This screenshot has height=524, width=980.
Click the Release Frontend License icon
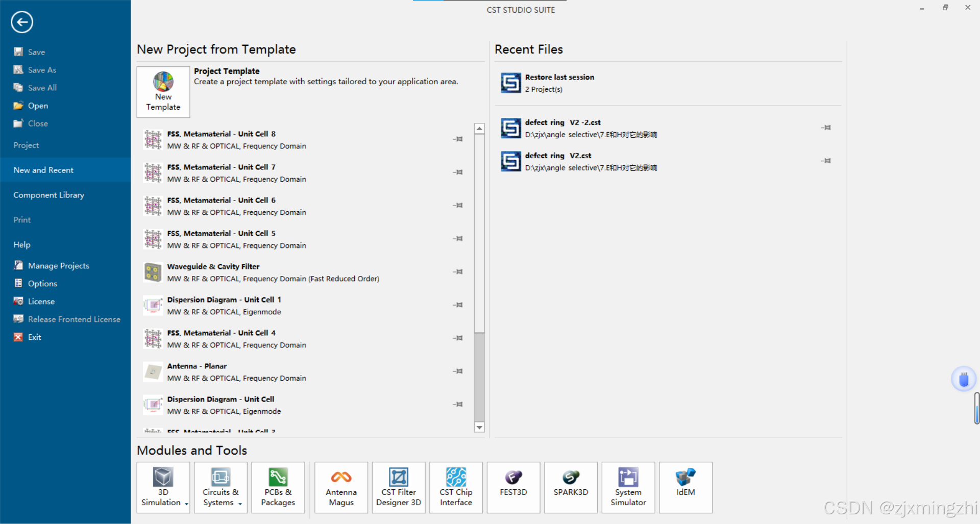point(18,318)
